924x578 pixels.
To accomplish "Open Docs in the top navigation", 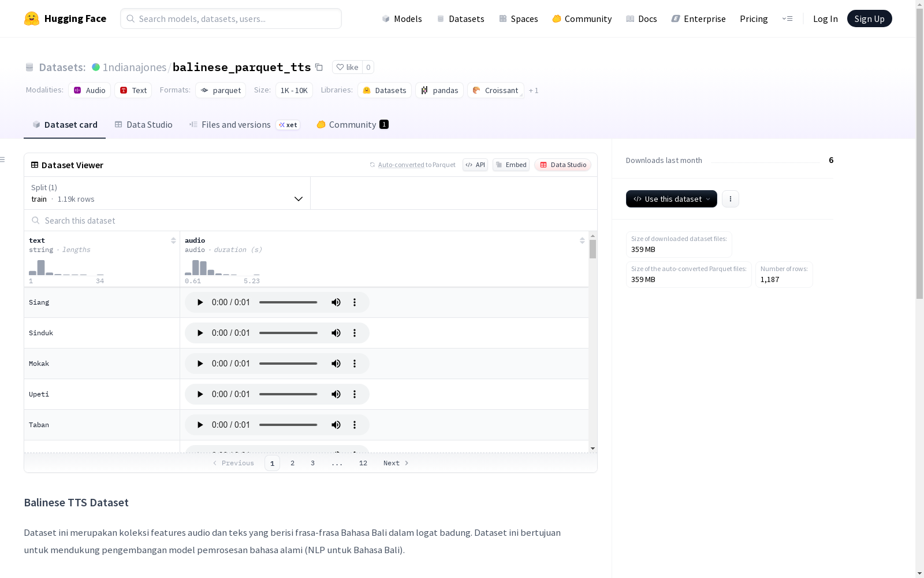I will click(642, 18).
